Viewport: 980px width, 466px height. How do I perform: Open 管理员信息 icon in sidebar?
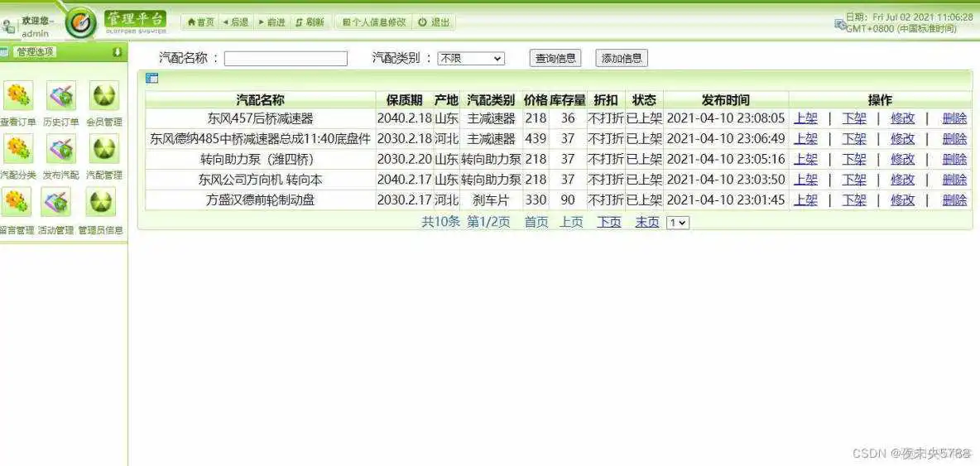(x=101, y=202)
